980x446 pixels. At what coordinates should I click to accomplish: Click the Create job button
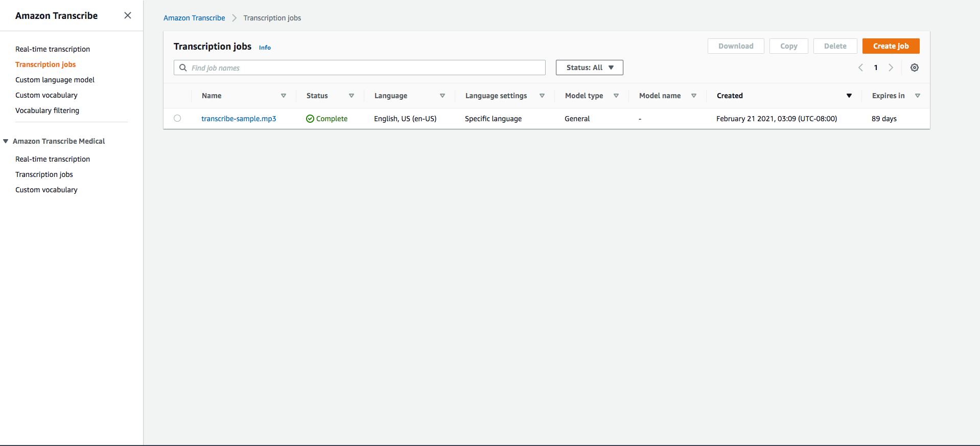point(891,46)
